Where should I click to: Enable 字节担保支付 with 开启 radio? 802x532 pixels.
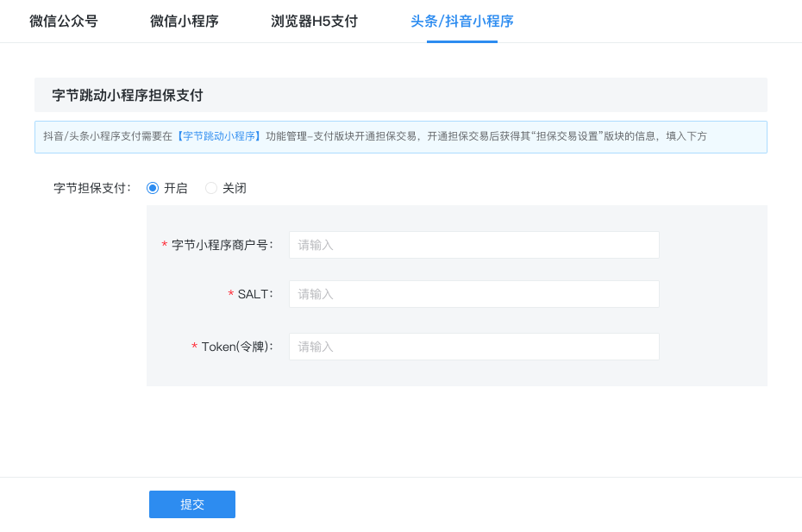point(153,188)
